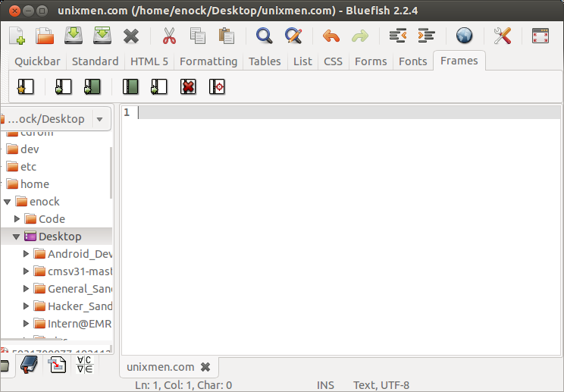Select the Desktop folder row

click(56, 237)
